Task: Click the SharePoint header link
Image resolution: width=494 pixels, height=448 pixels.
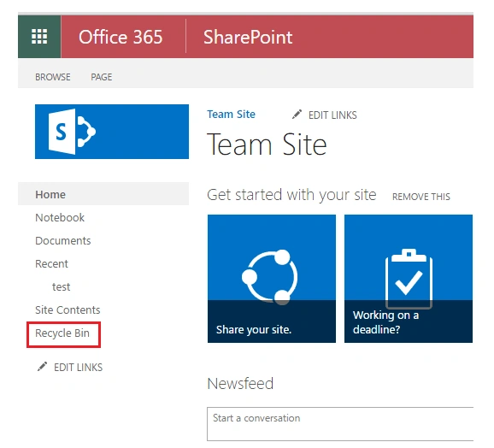Action: coord(248,37)
